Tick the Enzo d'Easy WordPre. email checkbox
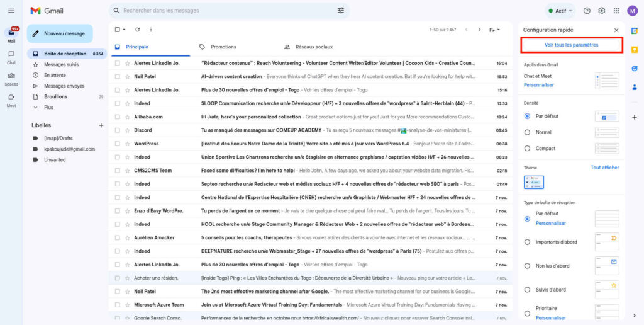Image resolution: width=644 pixels, height=325 pixels. [x=118, y=211]
